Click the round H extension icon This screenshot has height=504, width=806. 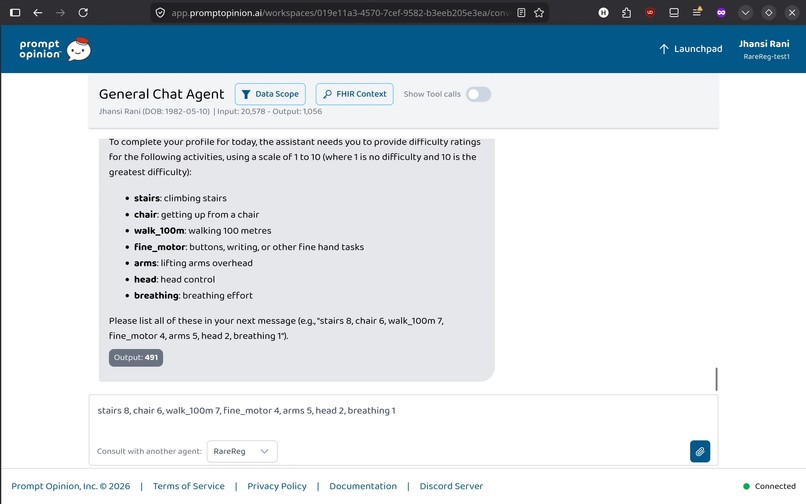click(603, 12)
